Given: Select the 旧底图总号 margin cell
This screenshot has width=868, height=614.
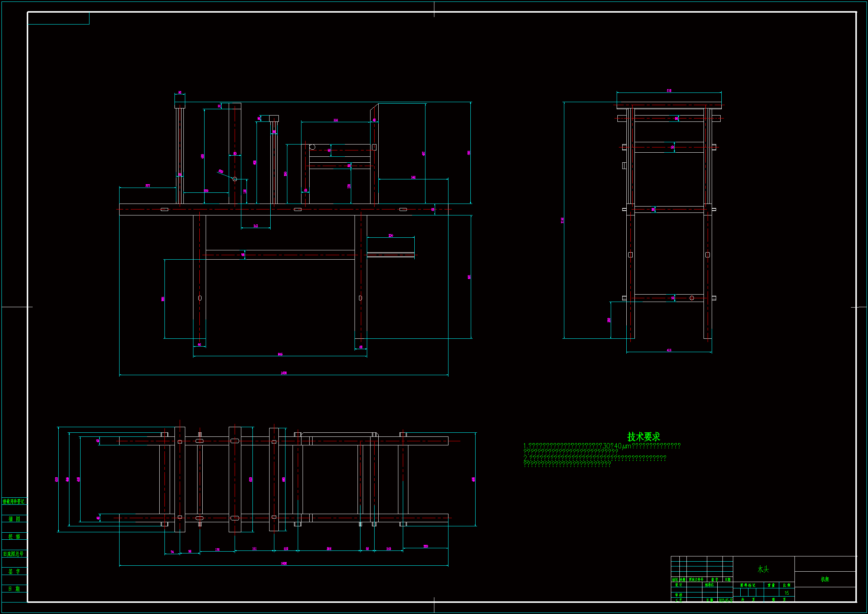Looking at the screenshot, I should pos(14,554).
